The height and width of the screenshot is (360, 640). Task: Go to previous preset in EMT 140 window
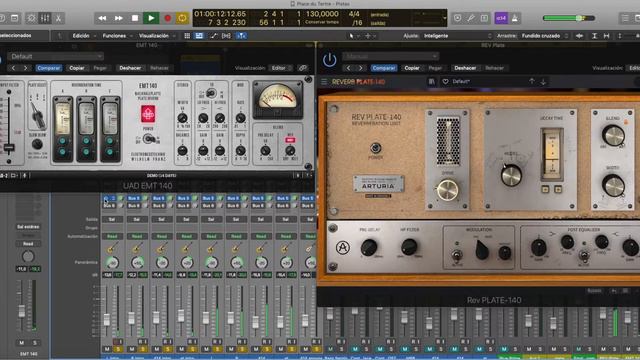[13, 68]
